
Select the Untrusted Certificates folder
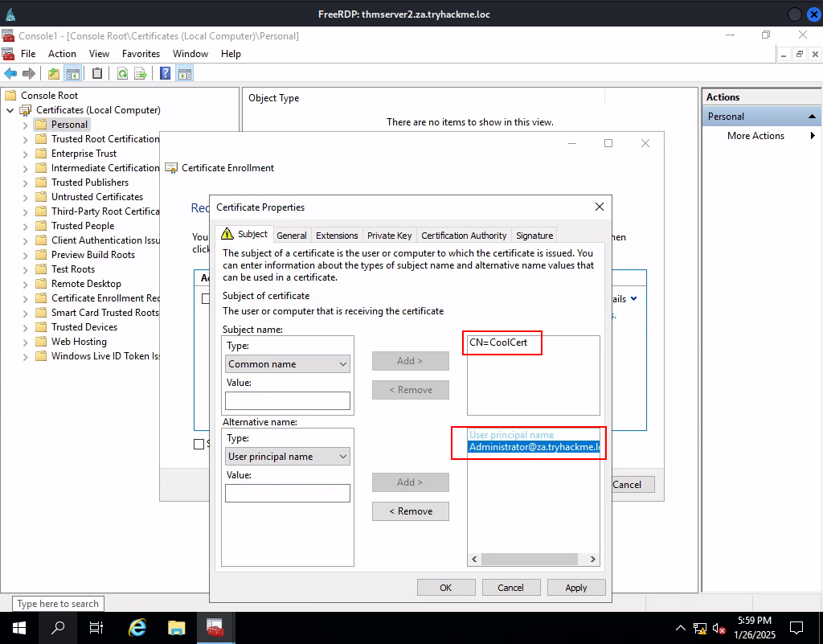[x=97, y=197]
